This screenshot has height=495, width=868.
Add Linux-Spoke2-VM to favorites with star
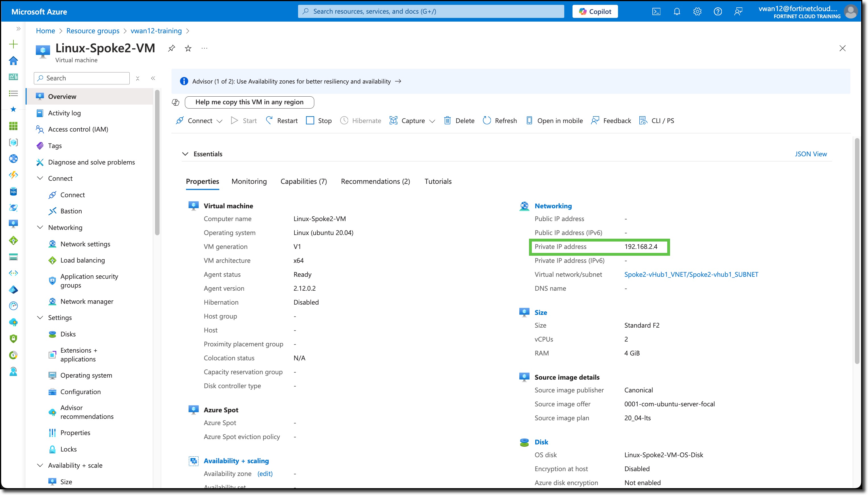[188, 48]
